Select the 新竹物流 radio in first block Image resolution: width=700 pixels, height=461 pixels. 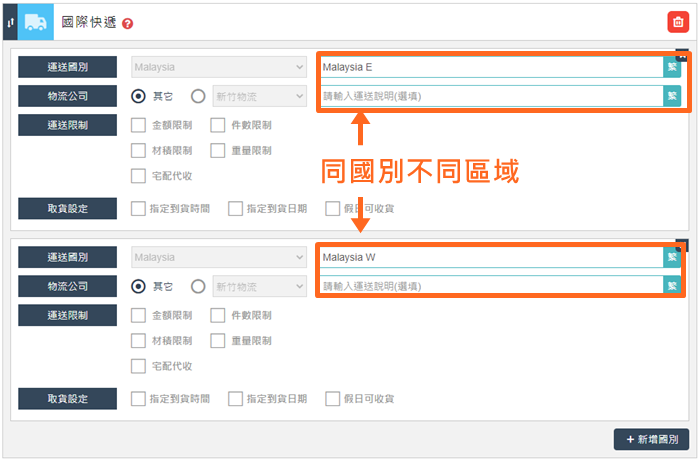point(198,96)
